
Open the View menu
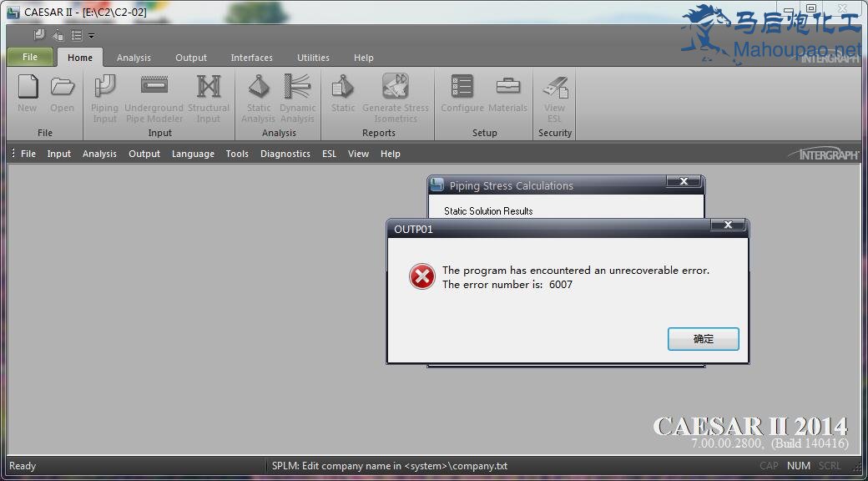[359, 154]
